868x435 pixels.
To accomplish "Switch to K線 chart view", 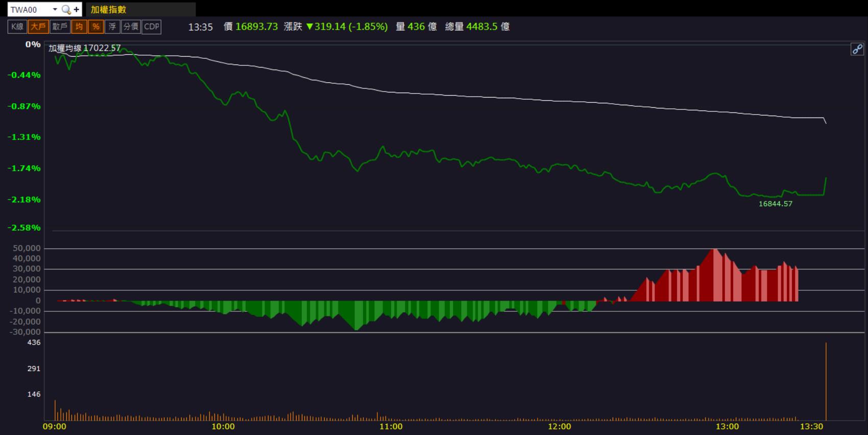I will pos(17,27).
